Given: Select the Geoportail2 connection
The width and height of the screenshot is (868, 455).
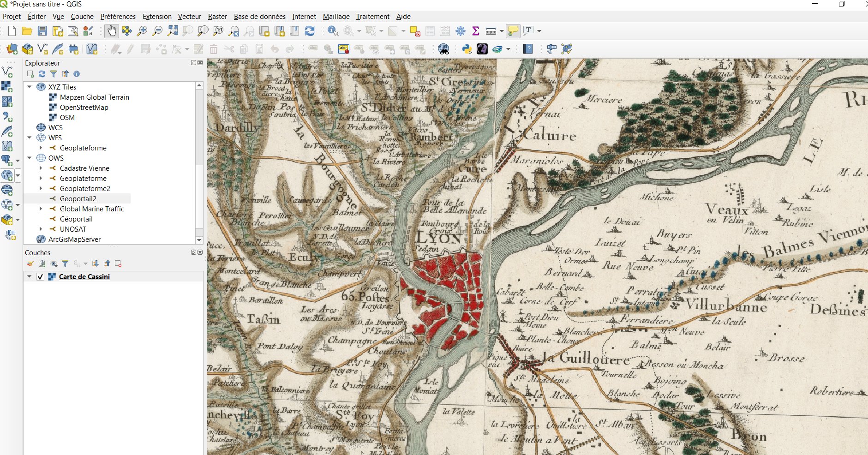Looking at the screenshot, I should [78, 198].
